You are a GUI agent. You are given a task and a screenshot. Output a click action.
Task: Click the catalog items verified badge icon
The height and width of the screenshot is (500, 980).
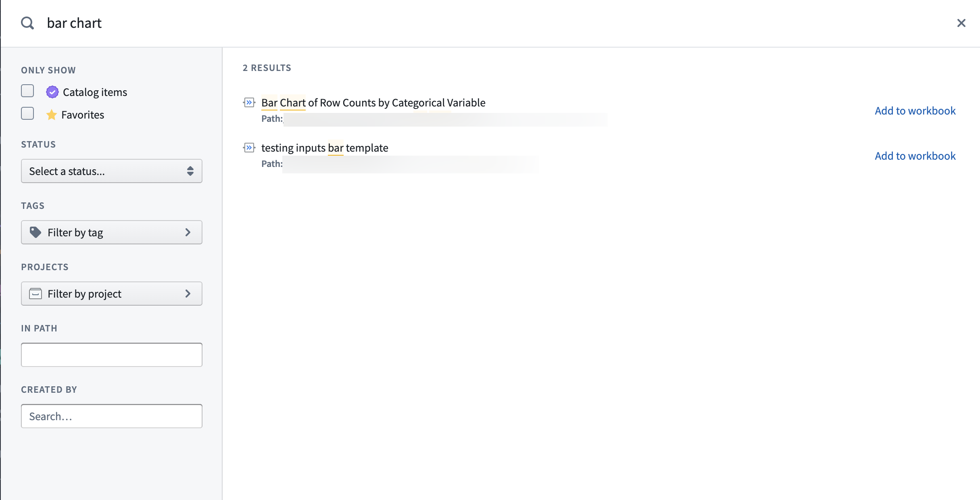tap(52, 92)
